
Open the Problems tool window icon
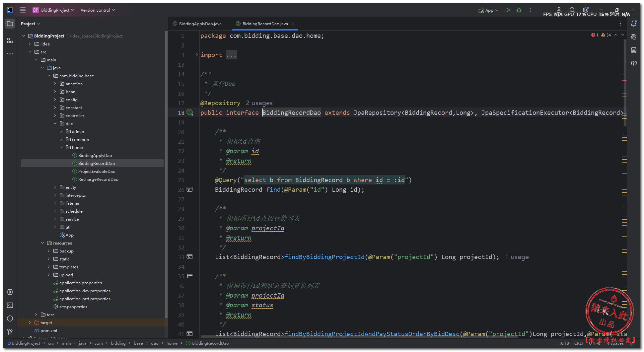[x=10, y=318]
